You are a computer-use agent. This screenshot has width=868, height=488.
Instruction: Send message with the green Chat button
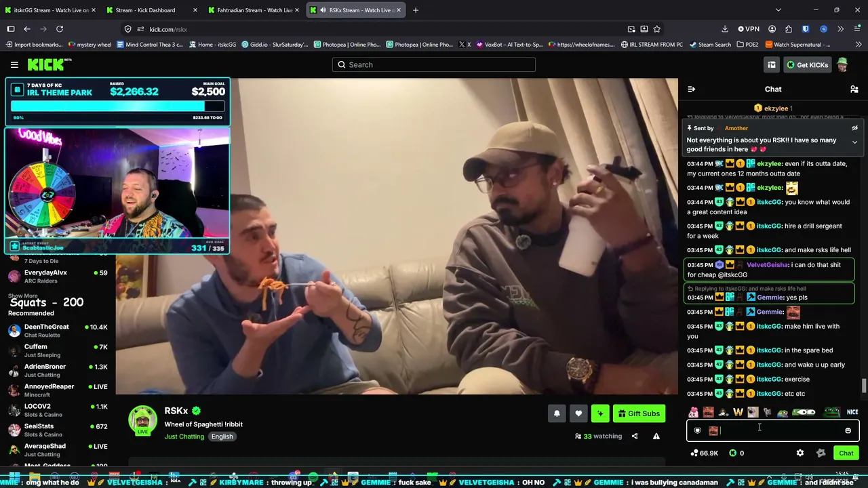coord(846,453)
